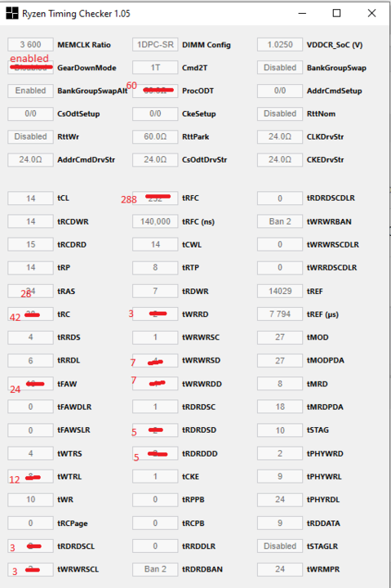The image size is (391, 588).
Task: Click the tWRMPR value box
Action: 280,569
